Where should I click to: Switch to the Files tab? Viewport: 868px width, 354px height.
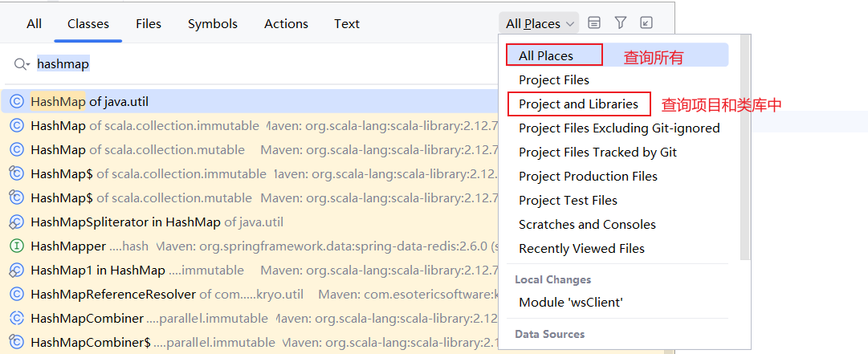tap(149, 24)
